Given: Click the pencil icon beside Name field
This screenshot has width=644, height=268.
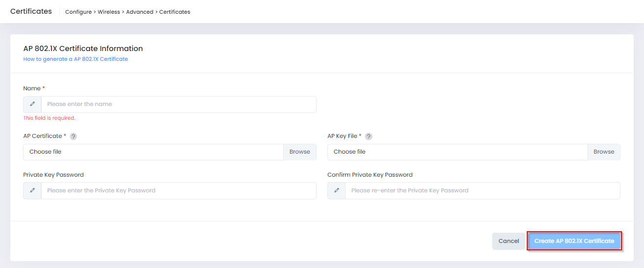Looking at the screenshot, I should pyautogui.click(x=32, y=104).
